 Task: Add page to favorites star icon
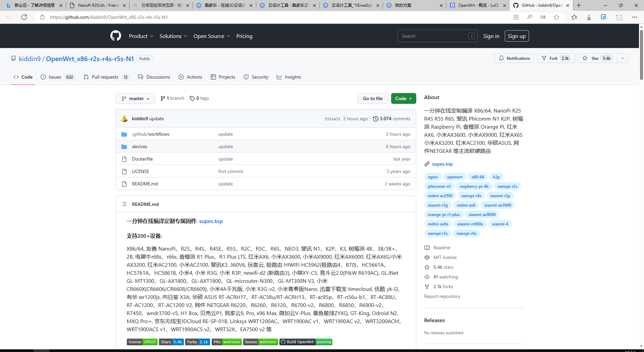point(556,17)
